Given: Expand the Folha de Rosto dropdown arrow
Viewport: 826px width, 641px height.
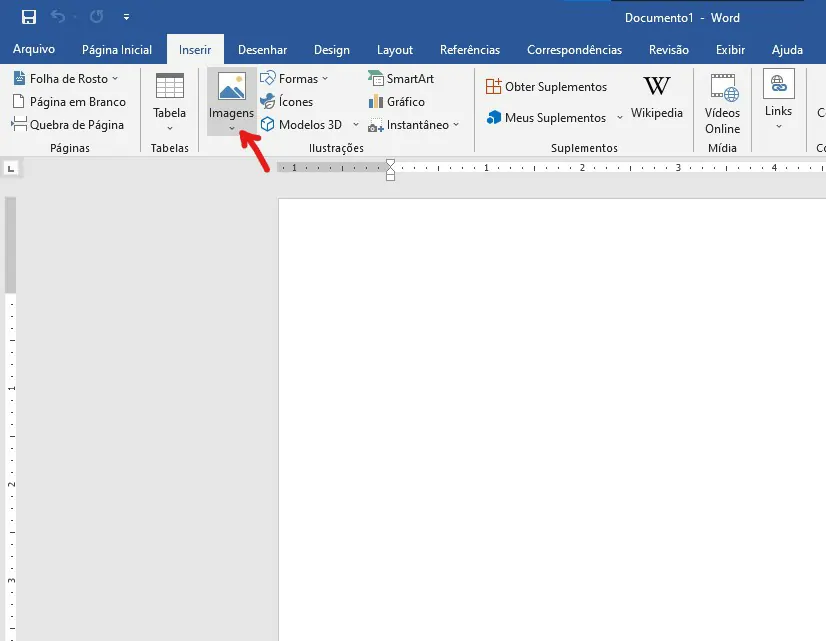Looking at the screenshot, I should tap(115, 78).
